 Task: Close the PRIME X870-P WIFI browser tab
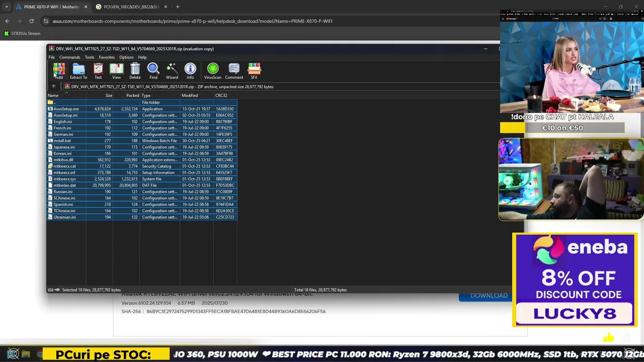tap(86, 7)
